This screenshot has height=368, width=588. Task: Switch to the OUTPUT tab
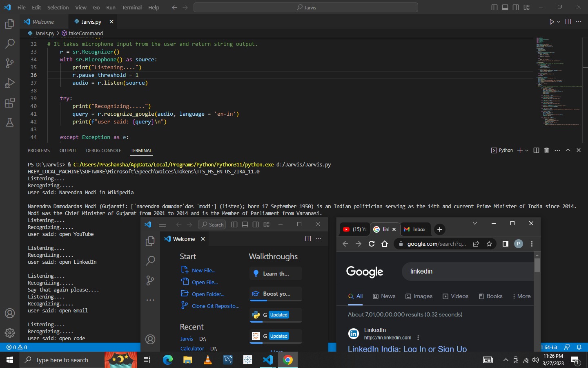coord(68,150)
